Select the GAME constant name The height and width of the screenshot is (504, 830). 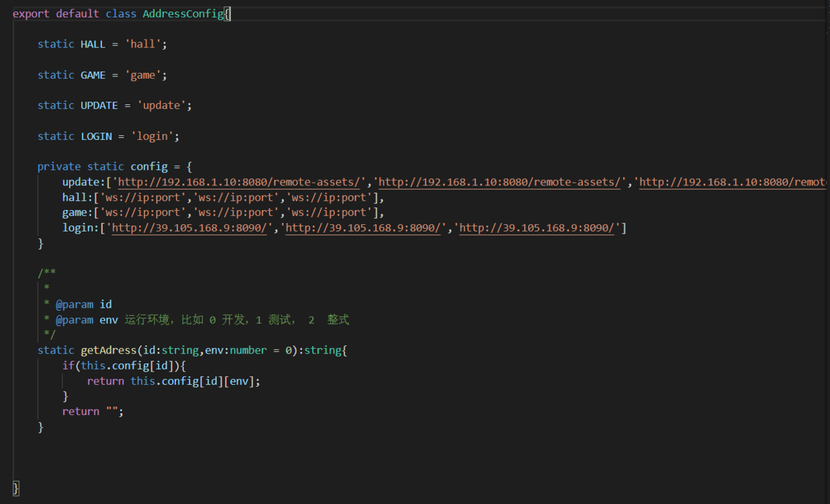pyautogui.click(x=93, y=75)
